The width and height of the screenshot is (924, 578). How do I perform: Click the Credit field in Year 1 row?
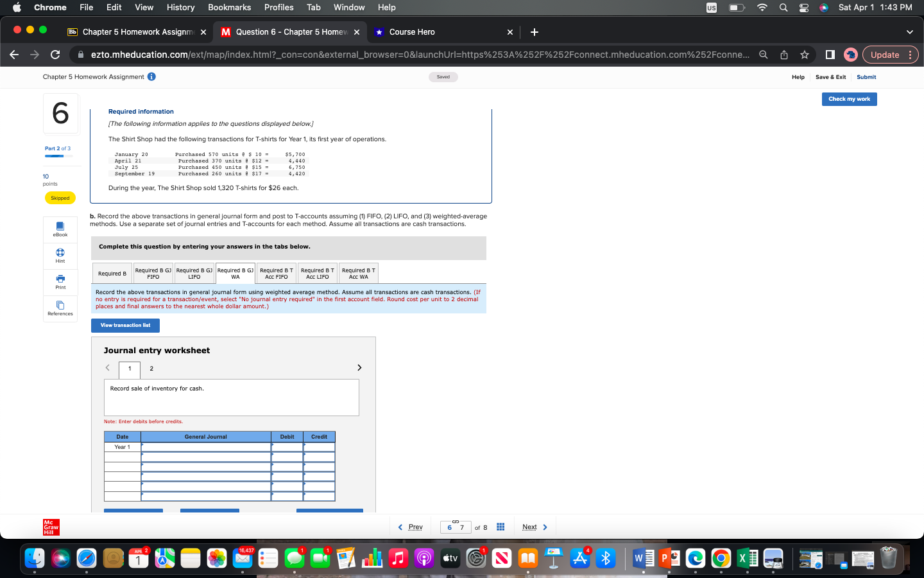tap(319, 447)
